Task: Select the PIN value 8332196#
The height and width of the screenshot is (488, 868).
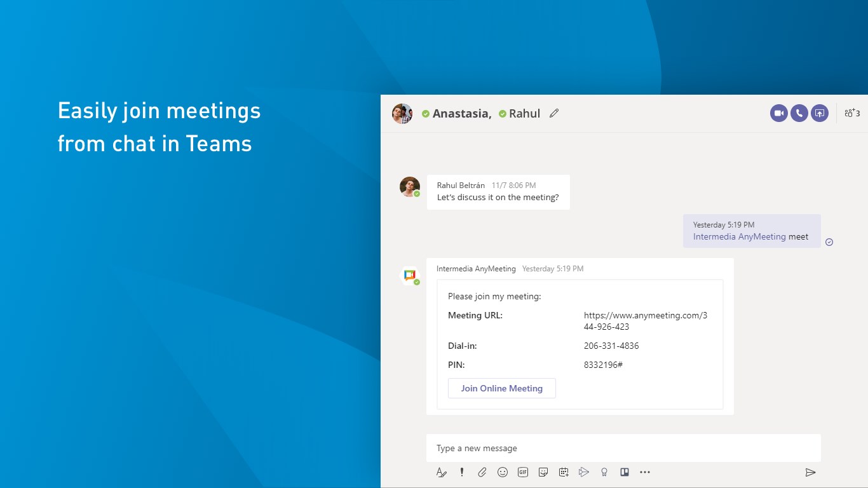Action: click(x=603, y=365)
